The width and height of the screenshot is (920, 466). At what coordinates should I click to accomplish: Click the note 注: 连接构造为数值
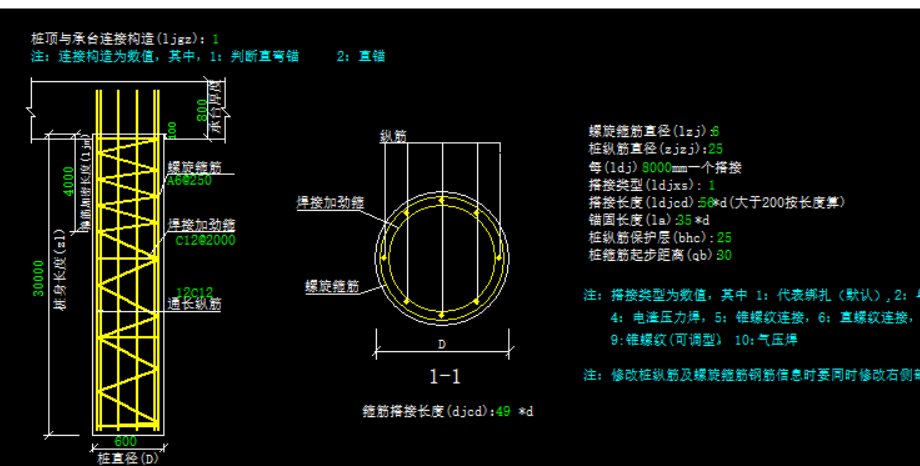click(165, 56)
